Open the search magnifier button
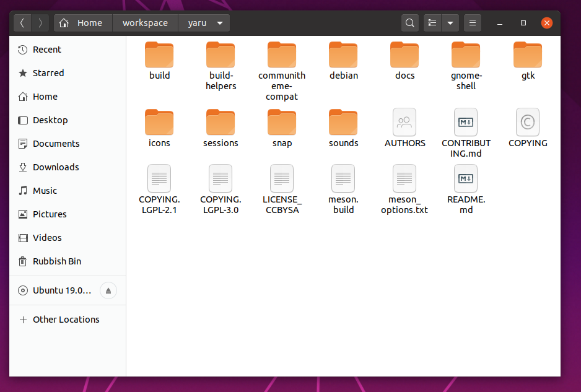 click(410, 23)
